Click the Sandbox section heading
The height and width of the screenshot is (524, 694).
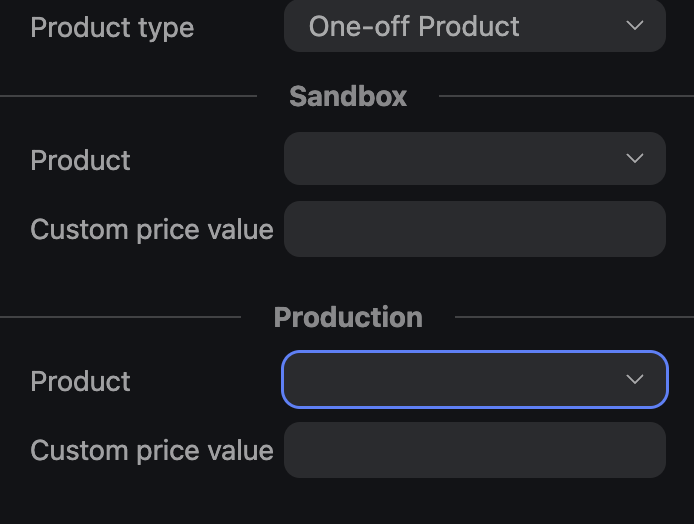(348, 96)
